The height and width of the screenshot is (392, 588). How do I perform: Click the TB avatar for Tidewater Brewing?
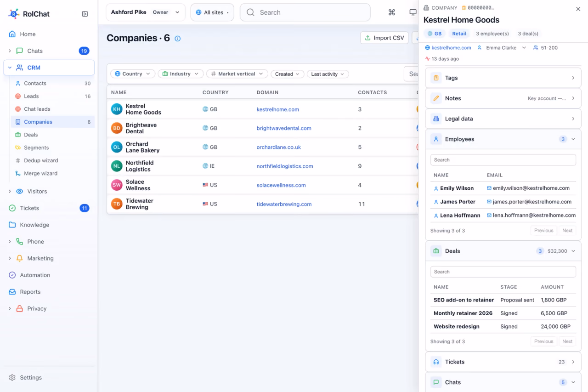click(117, 204)
